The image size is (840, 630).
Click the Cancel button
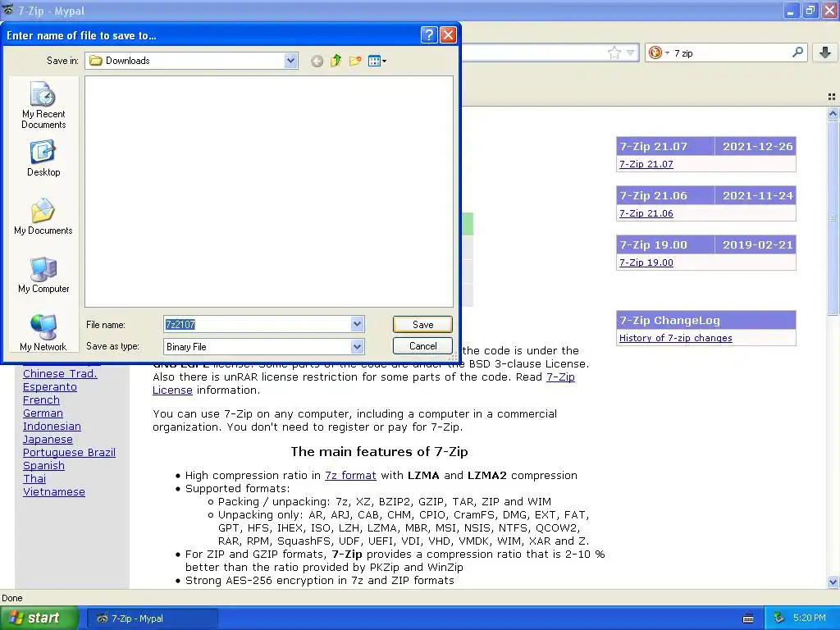pos(422,346)
